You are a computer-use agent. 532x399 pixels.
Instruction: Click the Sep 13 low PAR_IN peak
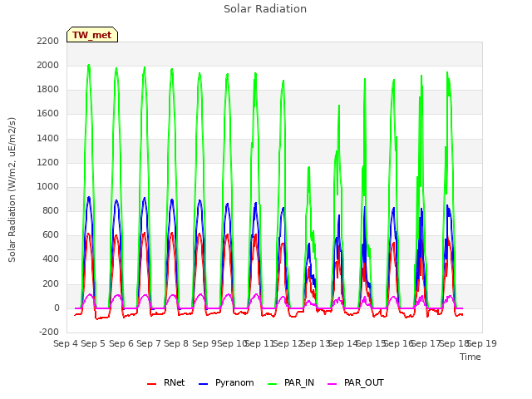[x=308, y=168]
